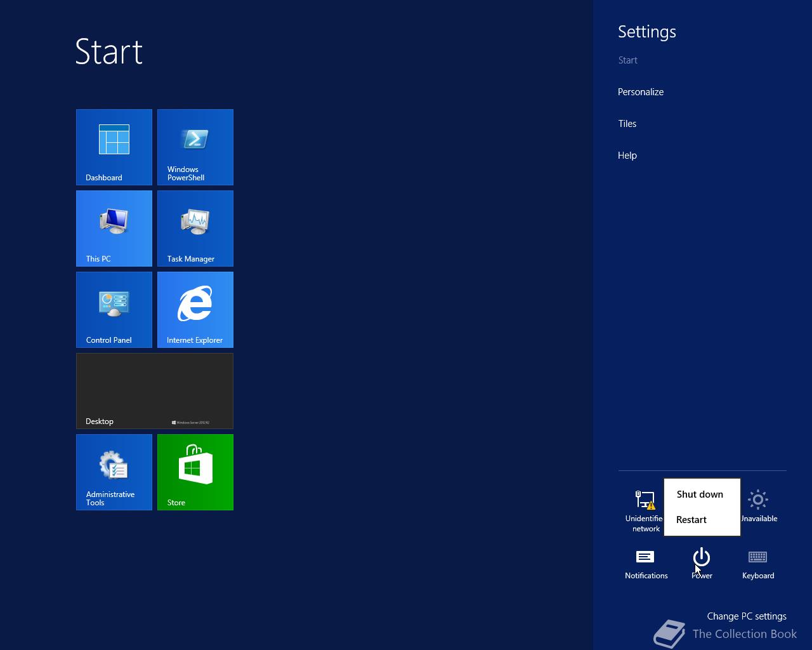Launch Windows PowerShell tile

point(195,147)
